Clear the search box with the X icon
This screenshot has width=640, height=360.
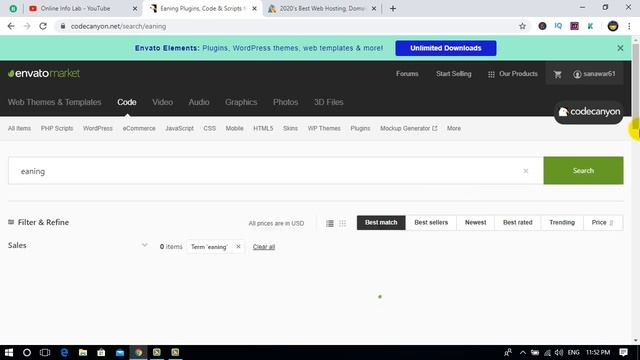526,171
